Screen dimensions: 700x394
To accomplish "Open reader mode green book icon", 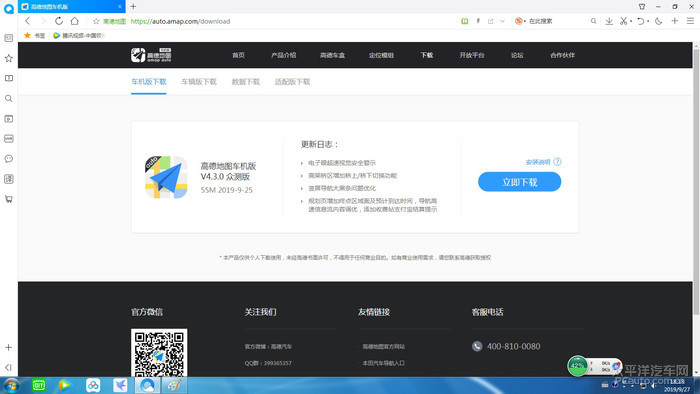I will tap(464, 21).
